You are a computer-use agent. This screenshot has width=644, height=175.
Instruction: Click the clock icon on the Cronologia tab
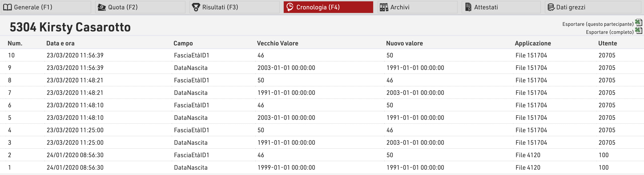tap(290, 7)
